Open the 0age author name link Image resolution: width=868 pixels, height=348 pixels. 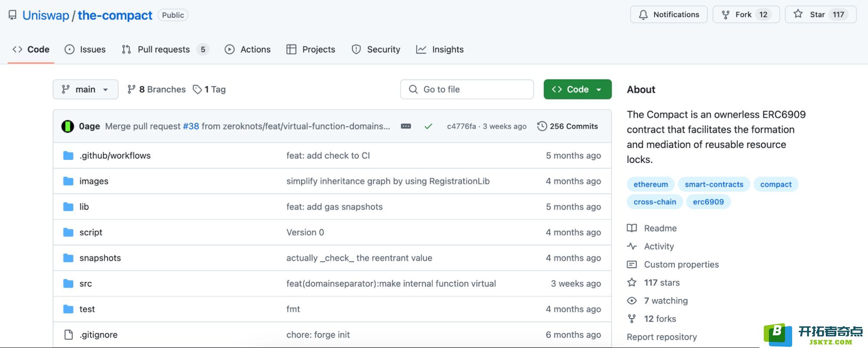89,126
